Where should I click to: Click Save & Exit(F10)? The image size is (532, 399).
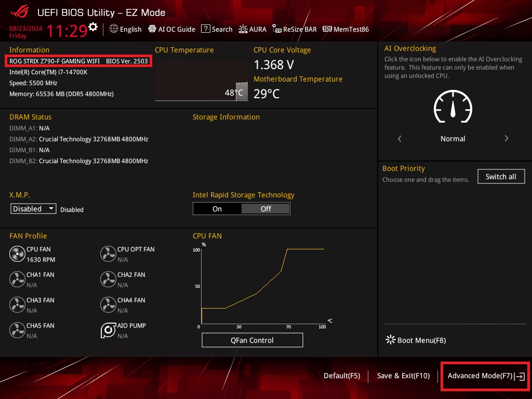coord(403,376)
